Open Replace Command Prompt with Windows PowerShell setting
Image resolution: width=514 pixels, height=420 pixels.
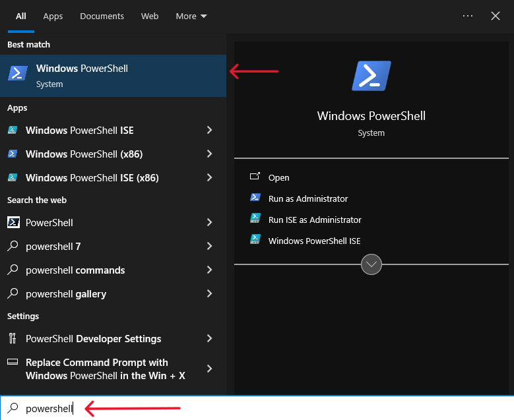tap(113, 369)
